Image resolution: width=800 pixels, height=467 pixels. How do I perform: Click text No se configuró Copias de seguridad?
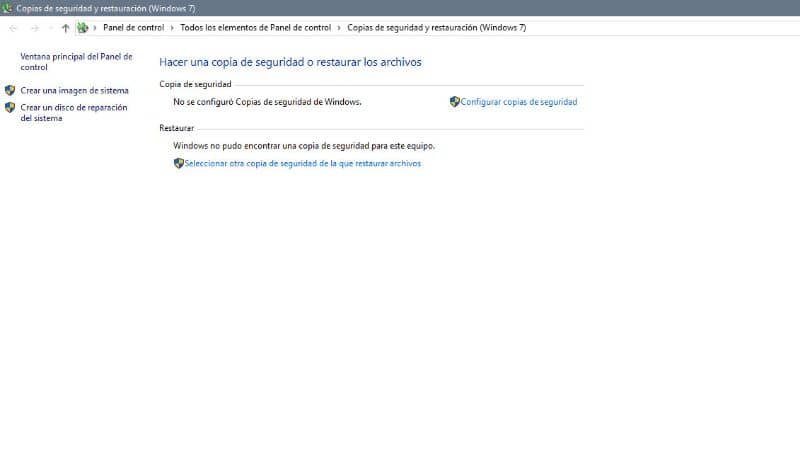pyautogui.click(x=267, y=102)
